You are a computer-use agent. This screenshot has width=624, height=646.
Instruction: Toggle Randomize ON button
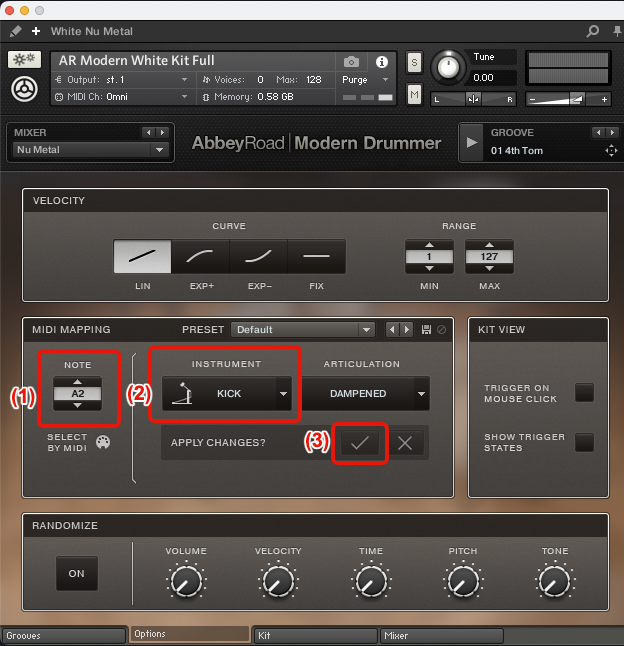[77, 573]
